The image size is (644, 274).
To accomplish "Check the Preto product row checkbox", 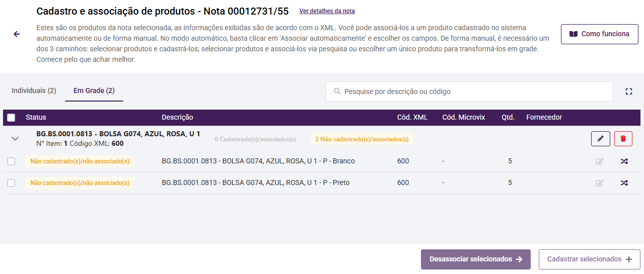I will pyautogui.click(x=11, y=183).
